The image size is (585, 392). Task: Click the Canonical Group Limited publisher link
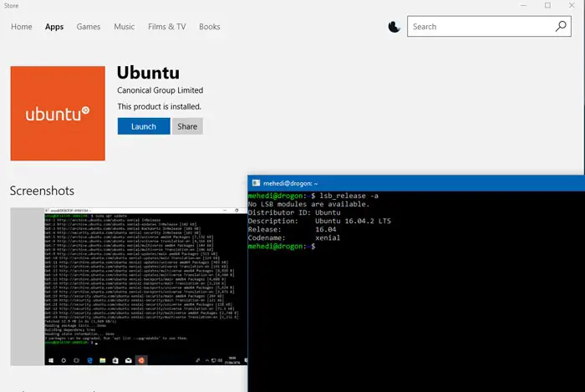tap(160, 90)
